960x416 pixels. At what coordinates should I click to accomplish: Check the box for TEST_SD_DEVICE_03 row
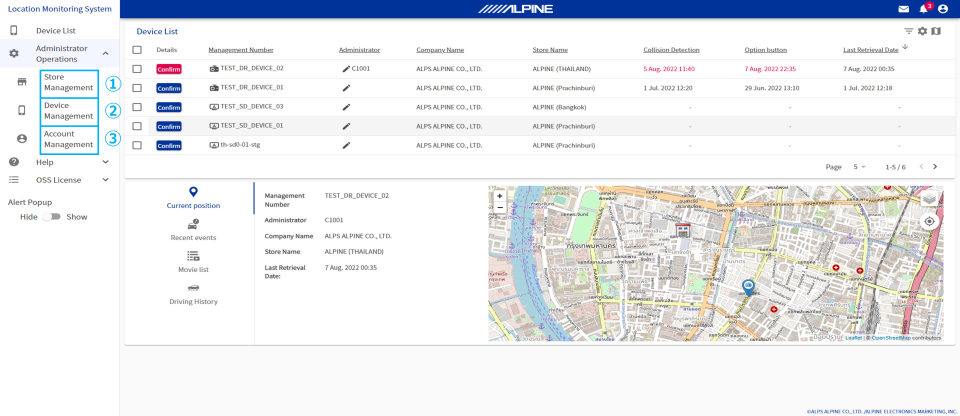click(x=137, y=107)
